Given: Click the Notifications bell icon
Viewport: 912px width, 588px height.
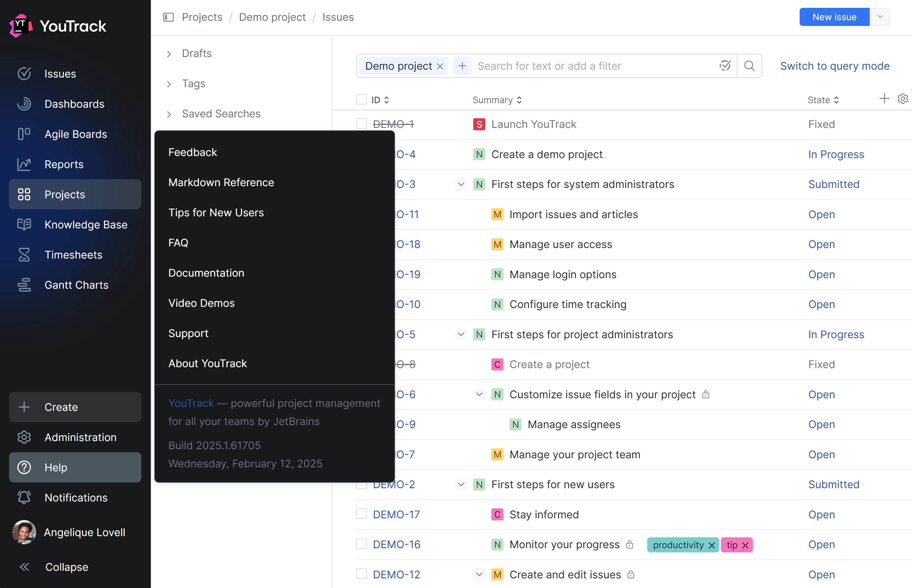Looking at the screenshot, I should tap(24, 497).
